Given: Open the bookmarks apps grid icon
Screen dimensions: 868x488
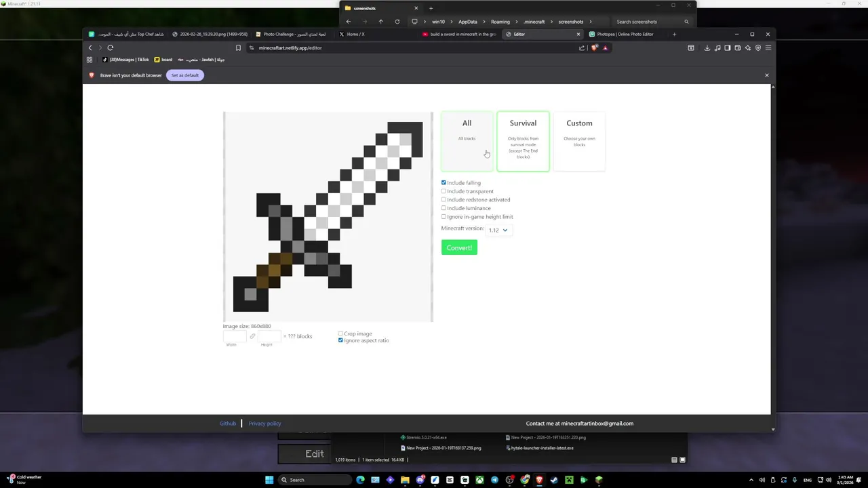Looking at the screenshot, I should point(90,60).
